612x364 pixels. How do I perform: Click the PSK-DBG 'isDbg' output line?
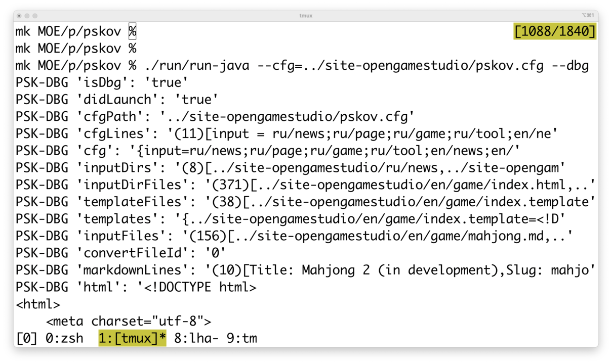pos(102,82)
